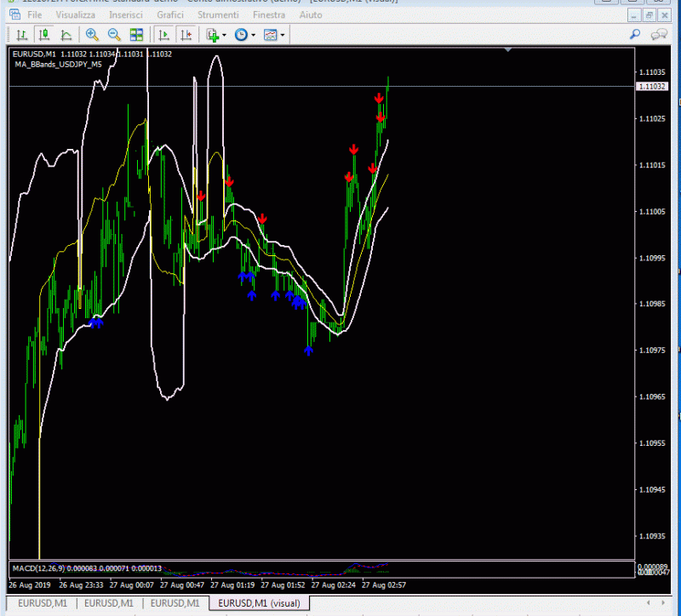
Task: Expand the templates dropdown arrow
Action: 283,35
